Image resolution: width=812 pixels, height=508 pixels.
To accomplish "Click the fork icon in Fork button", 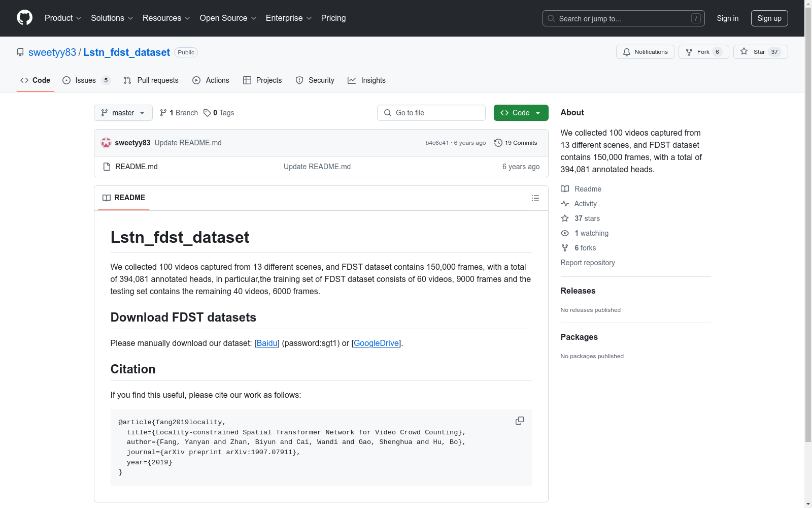I will coord(689,52).
